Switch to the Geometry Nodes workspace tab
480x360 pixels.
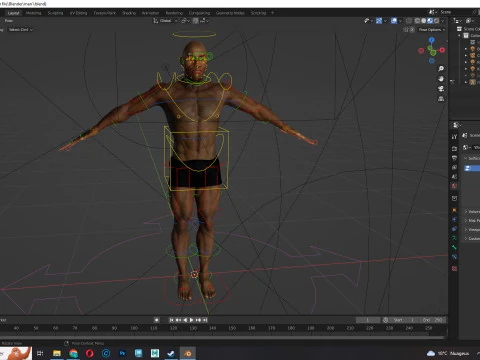[x=230, y=13]
